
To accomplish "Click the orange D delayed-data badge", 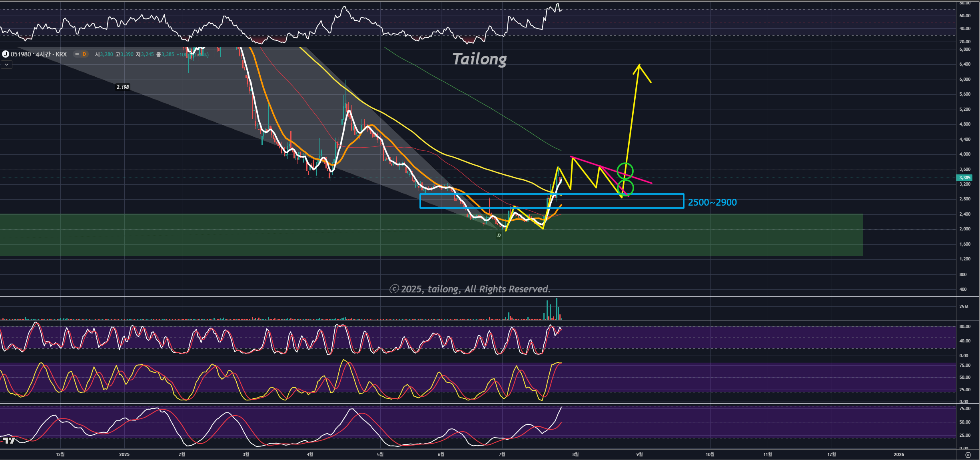I will 84,54.
